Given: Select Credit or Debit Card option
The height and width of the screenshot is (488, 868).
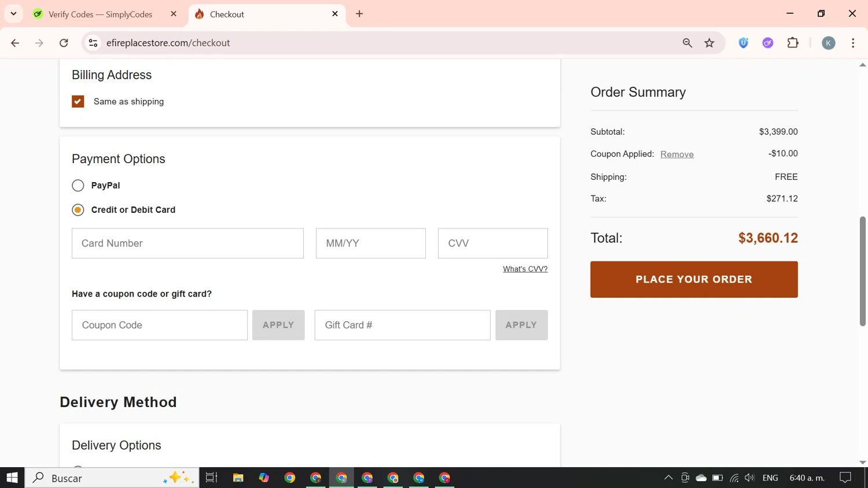Looking at the screenshot, I should (x=78, y=210).
